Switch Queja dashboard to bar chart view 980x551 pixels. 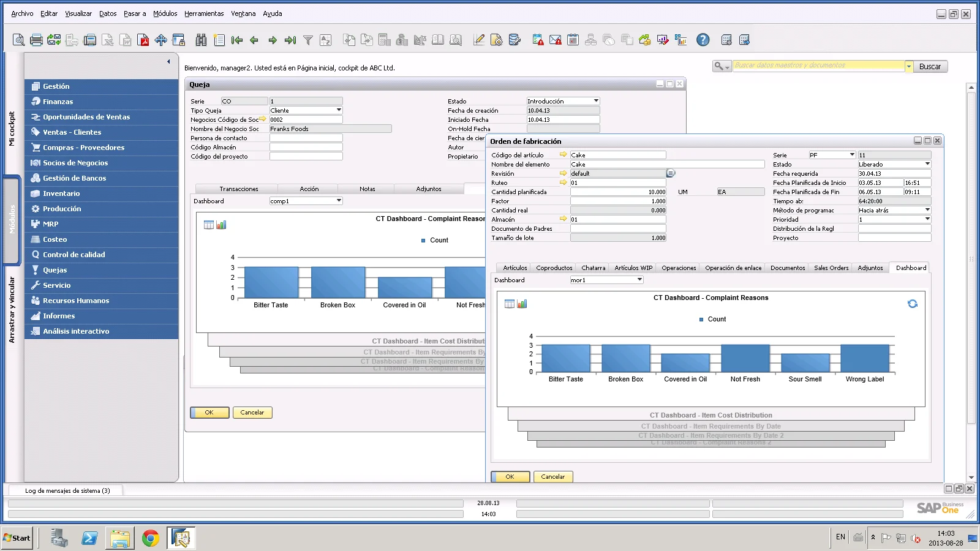222,225
